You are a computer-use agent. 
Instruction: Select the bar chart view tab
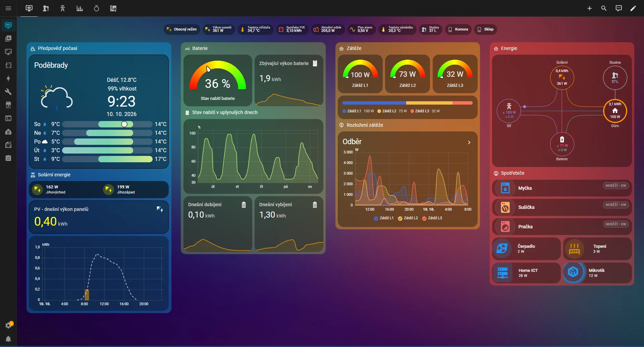coord(79,8)
